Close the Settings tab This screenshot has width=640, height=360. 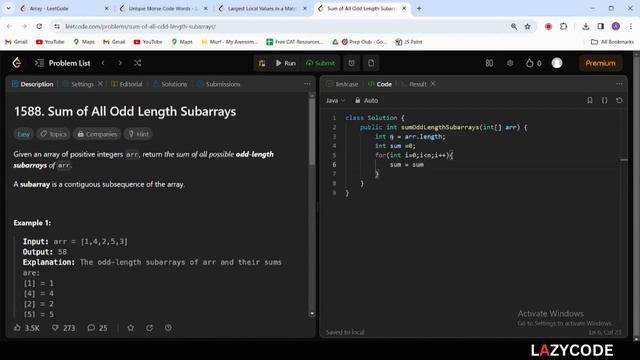(x=100, y=84)
